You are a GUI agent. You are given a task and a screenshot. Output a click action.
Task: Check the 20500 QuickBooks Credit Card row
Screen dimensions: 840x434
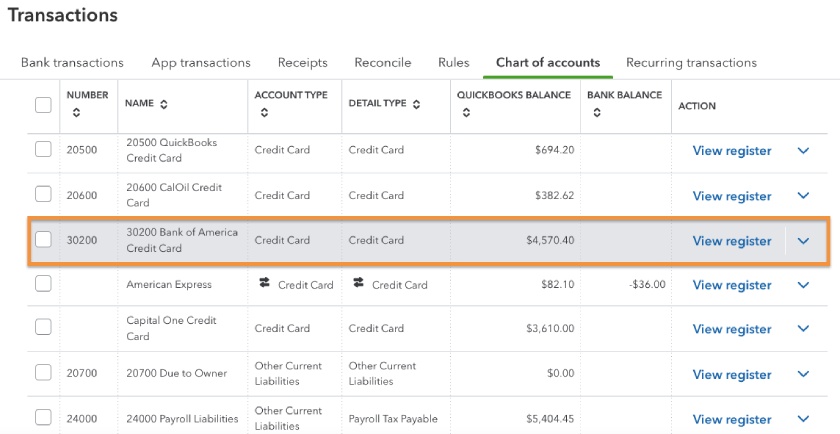click(x=43, y=149)
